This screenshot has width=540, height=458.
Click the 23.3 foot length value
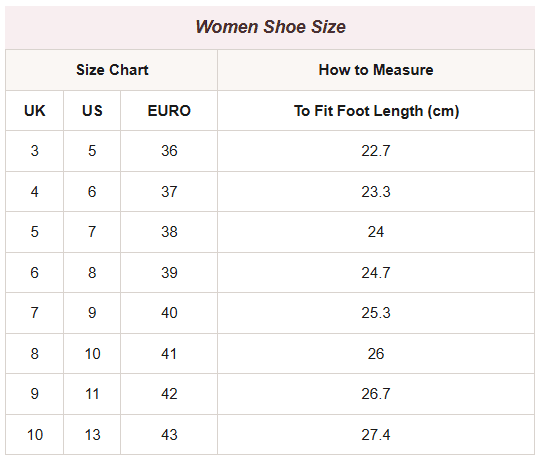coord(376,192)
